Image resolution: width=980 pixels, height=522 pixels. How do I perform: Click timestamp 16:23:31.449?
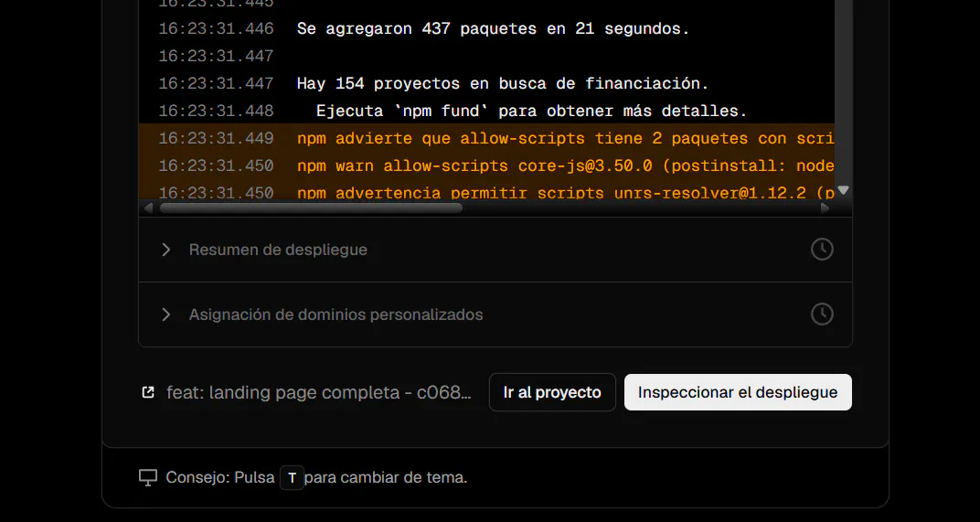coord(217,138)
